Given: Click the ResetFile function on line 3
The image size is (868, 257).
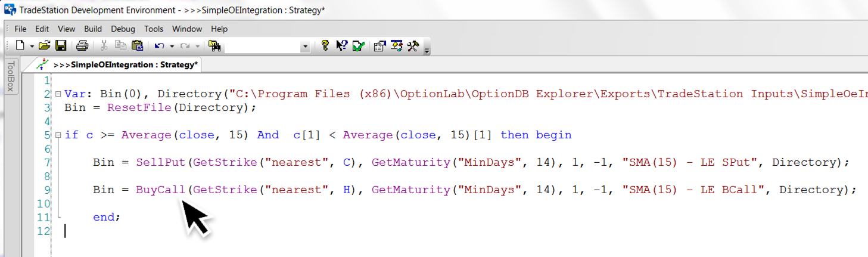Looking at the screenshot, I should click(139, 108).
